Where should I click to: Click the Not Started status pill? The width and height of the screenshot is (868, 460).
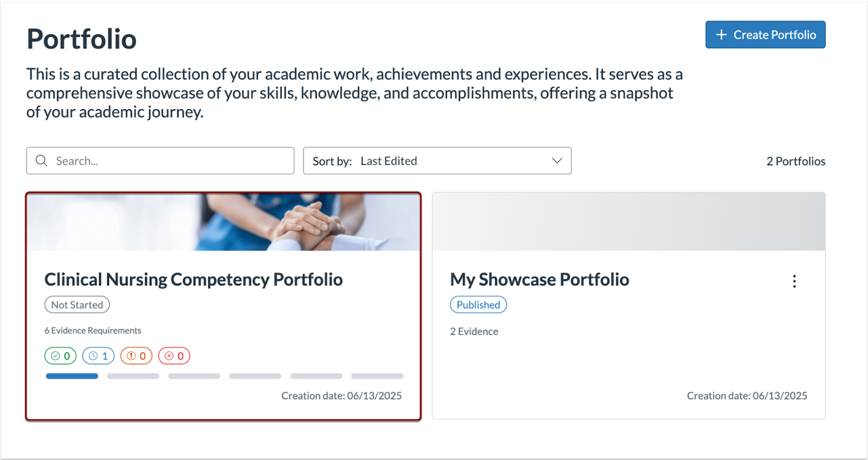tap(76, 304)
